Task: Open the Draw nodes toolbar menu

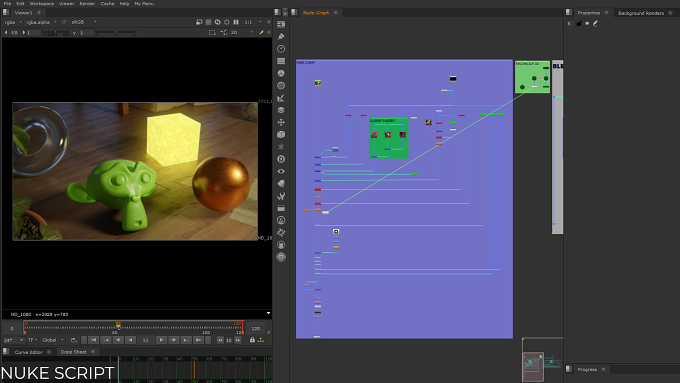Action: tap(281, 36)
